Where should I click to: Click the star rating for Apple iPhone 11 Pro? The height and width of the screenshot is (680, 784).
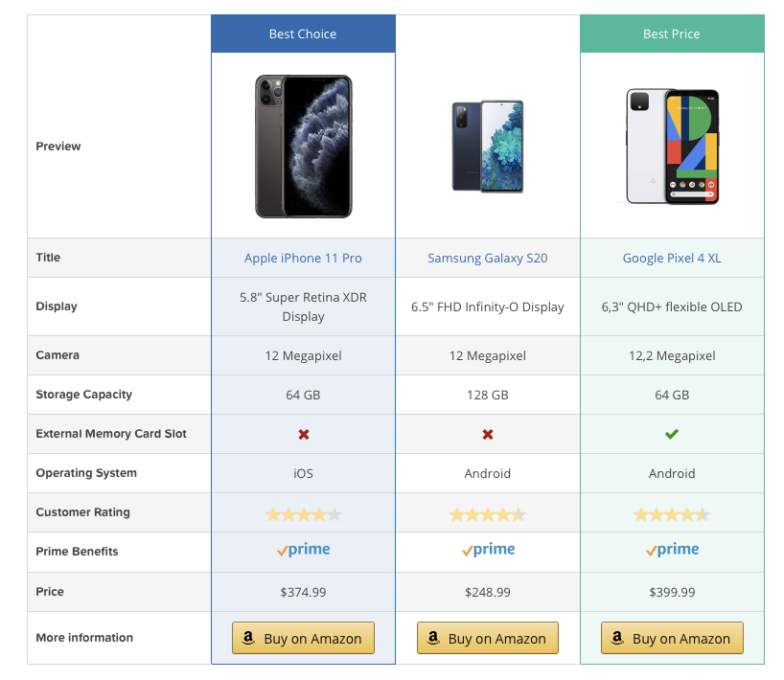(x=304, y=514)
